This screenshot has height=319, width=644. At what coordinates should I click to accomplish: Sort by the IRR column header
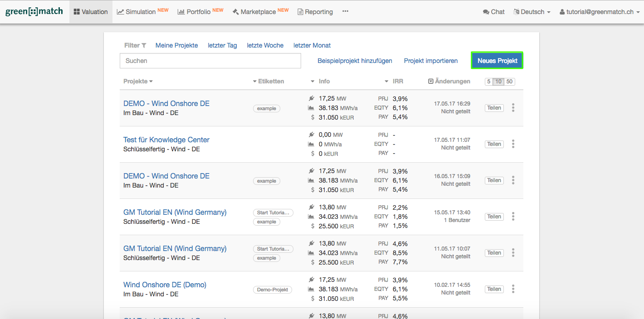397,82
